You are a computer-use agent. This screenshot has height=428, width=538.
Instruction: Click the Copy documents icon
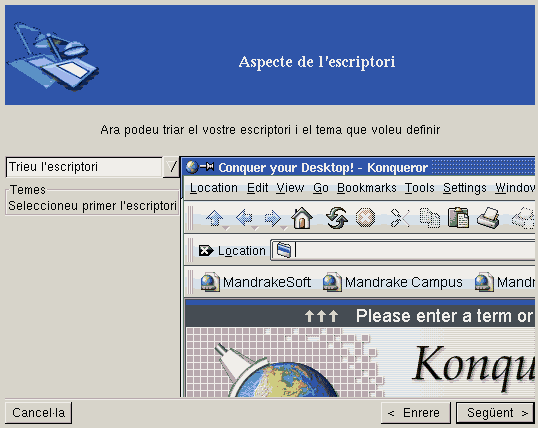click(430, 218)
